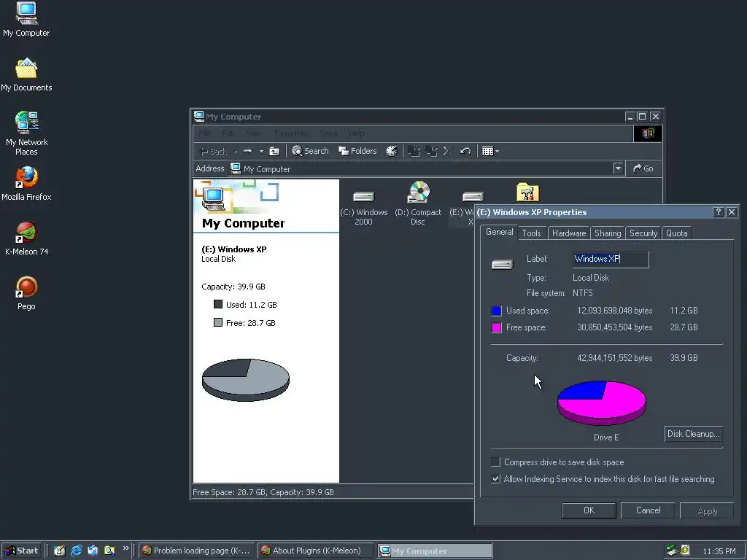Open Disk Cleanup
Viewport: 747px width, 560px height.
click(x=694, y=434)
